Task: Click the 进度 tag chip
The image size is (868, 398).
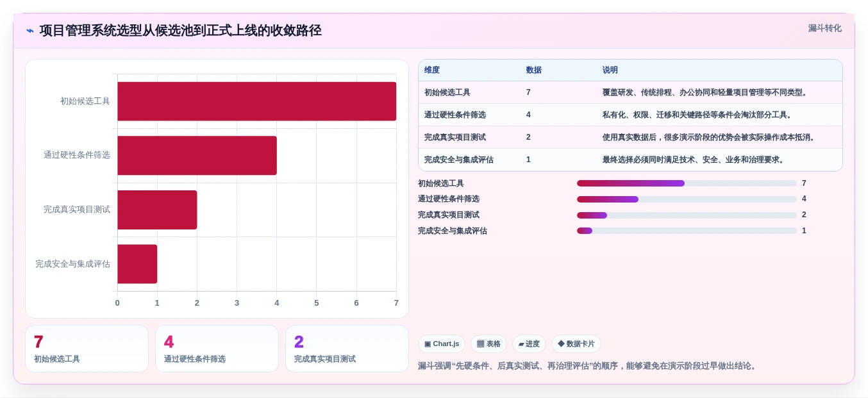Action: pos(529,344)
